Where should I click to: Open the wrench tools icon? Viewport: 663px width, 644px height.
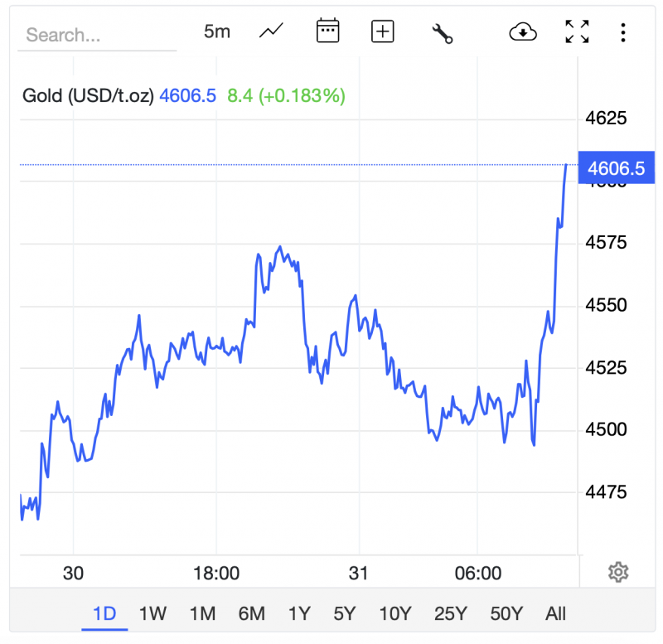click(443, 32)
